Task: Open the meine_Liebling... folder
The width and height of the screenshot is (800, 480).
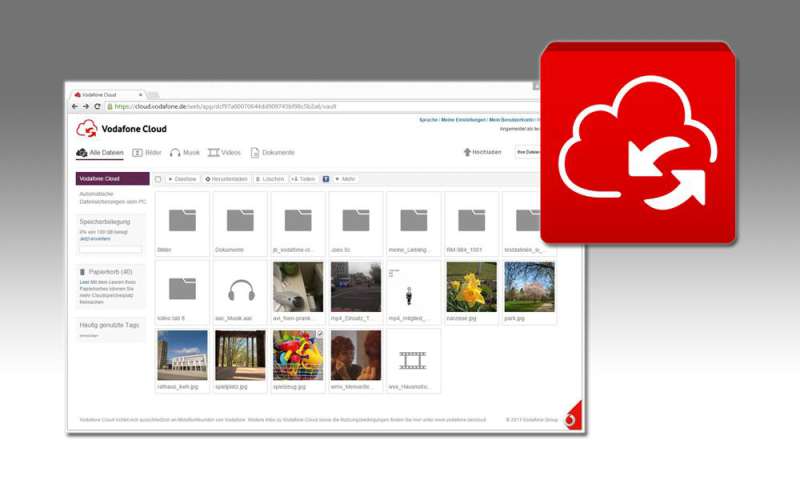Action: coord(414,223)
